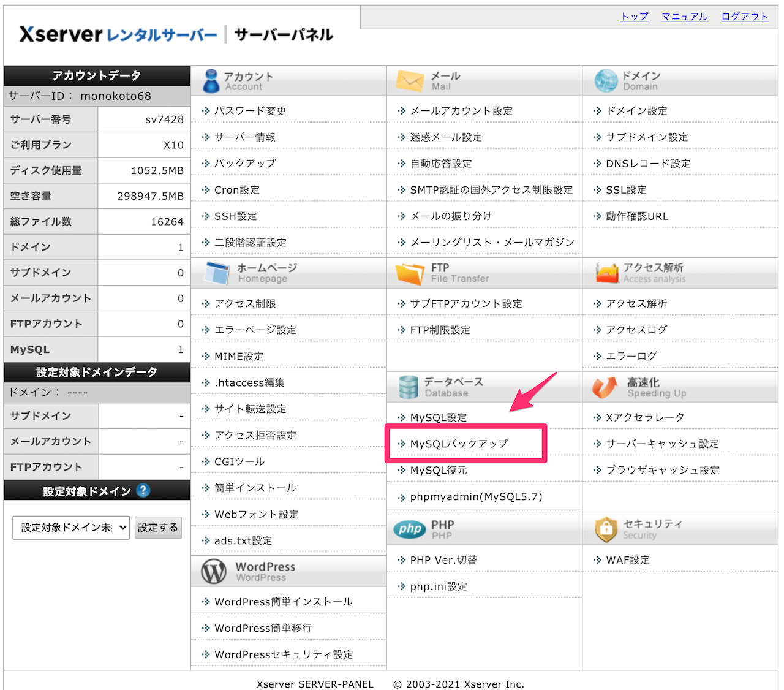The width and height of the screenshot is (784, 690).
Task: Click the help question mark icon
Action: pos(143,490)
